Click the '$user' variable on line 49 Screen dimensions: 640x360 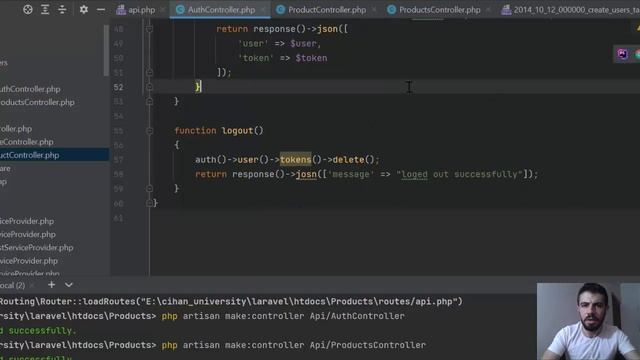tap(303, 43)
